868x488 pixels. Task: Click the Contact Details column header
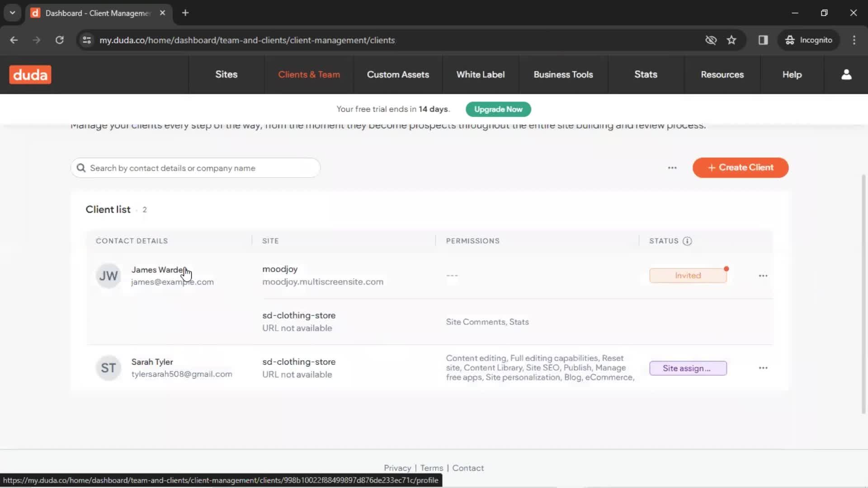132,241
